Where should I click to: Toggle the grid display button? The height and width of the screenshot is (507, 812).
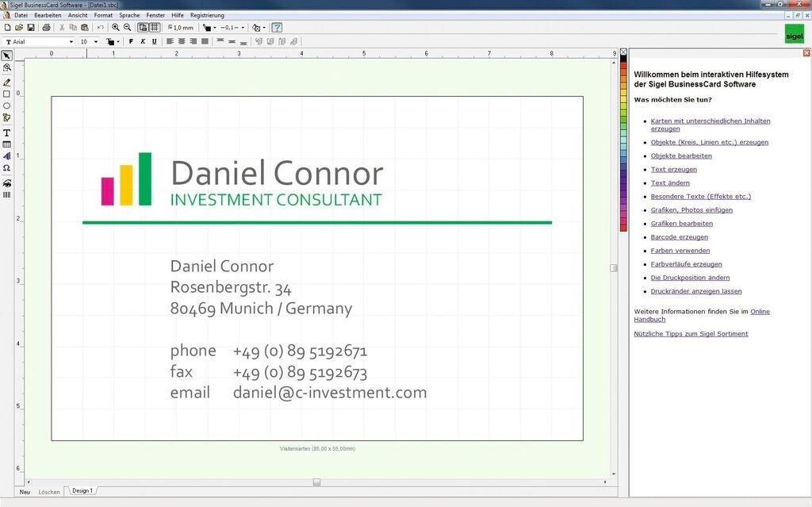(155, 27)
